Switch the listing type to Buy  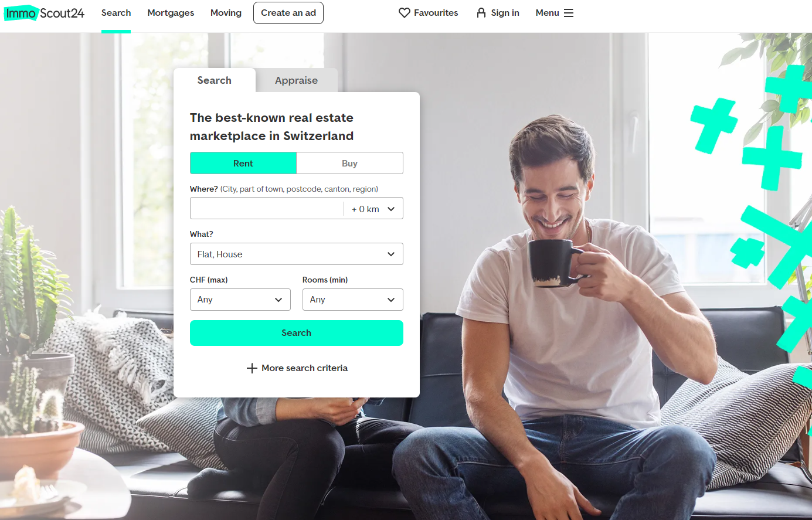pos(349,163)
